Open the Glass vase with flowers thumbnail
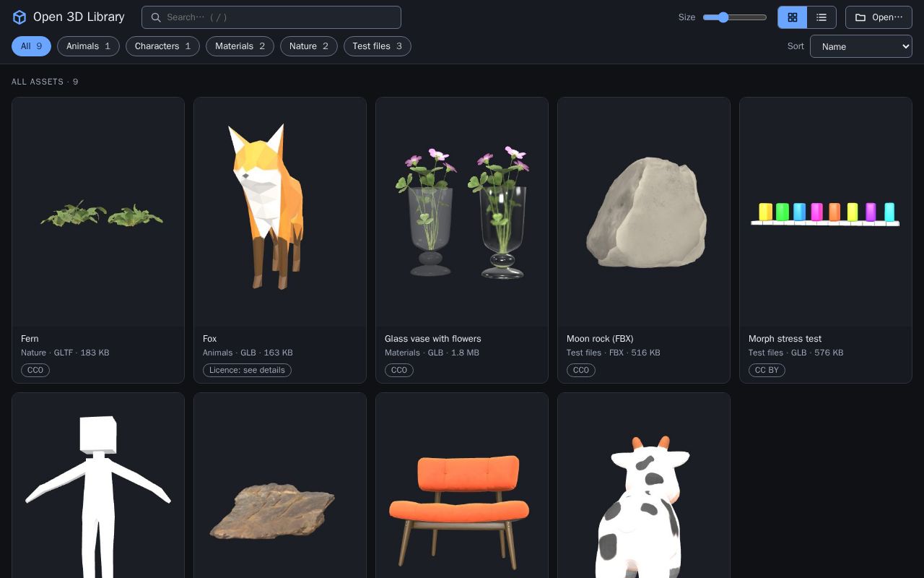Image resolution: width=924 pixels, height=578 pixels. click(x=462, y=212)
